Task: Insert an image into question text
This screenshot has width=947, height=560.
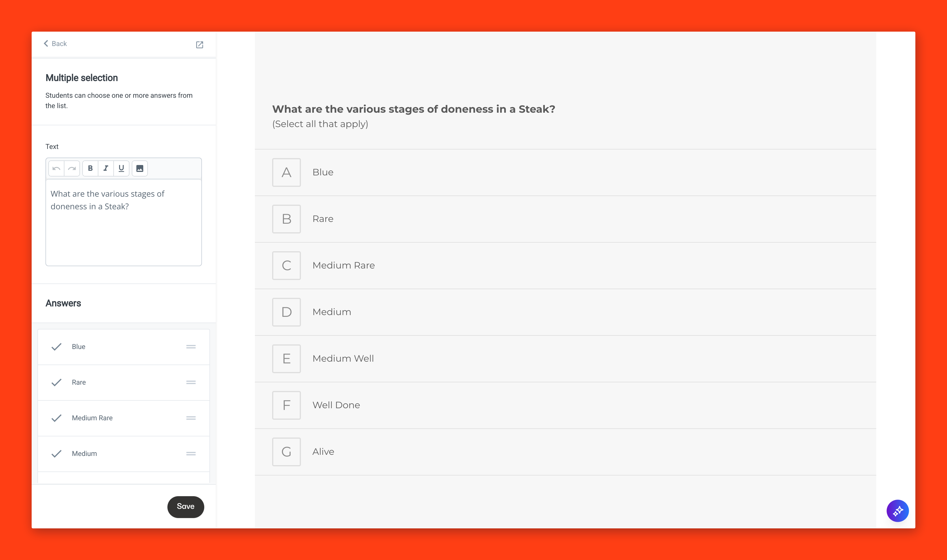Action: coord(140,168)
